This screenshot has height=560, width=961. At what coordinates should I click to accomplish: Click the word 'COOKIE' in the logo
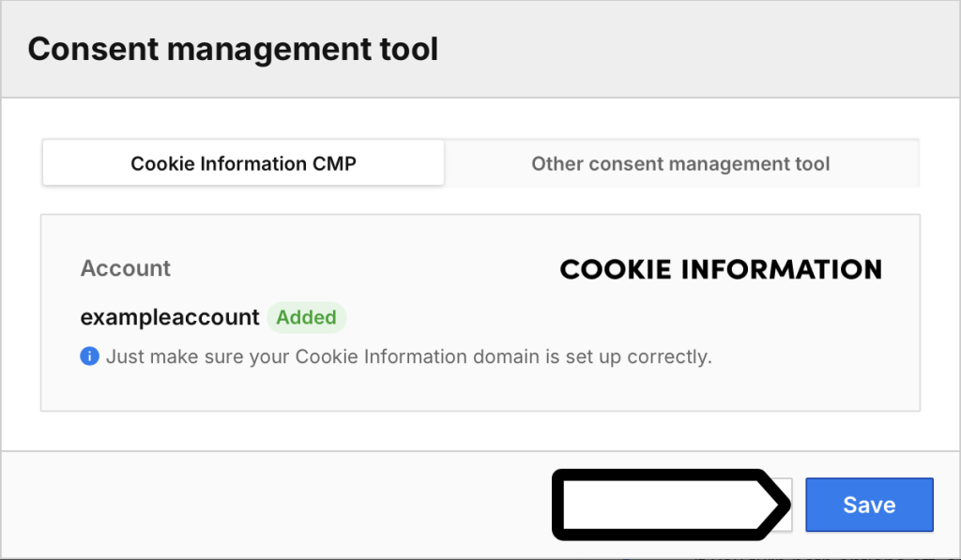(616, 269)
